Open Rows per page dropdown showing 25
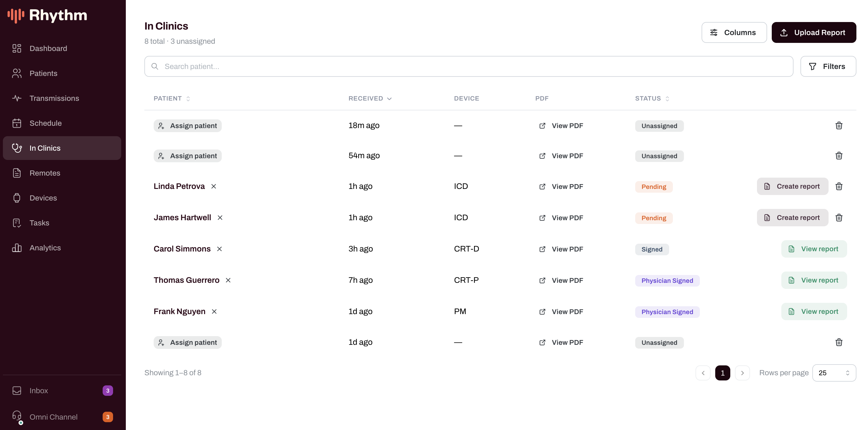 pyautogui.click(x=834, y=373)
